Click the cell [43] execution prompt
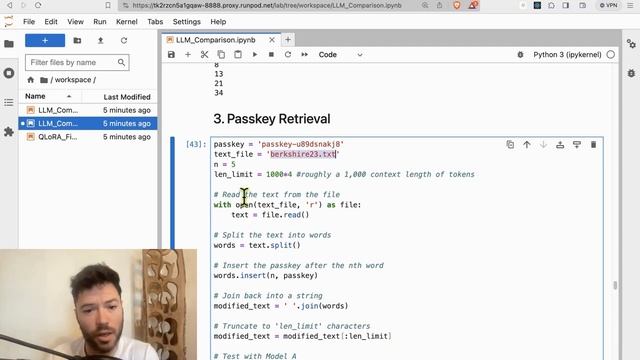Screen dimensions: 640x360 pyautogui.click(x=196, y=144)
